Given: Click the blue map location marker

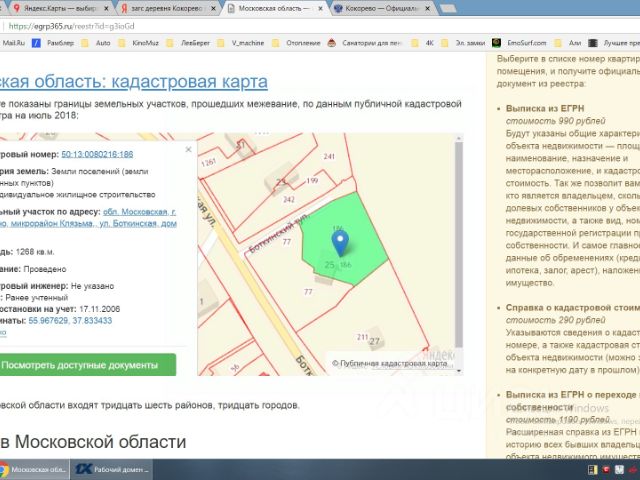Looking at the screenshot, I should pos(340,244).
